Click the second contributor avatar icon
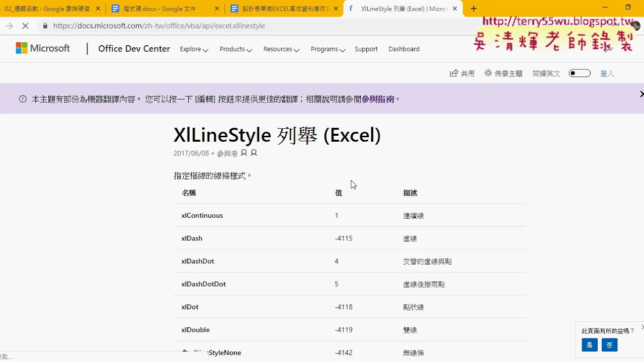This screenshot has height=362, width=644. [x=254, y=153]
